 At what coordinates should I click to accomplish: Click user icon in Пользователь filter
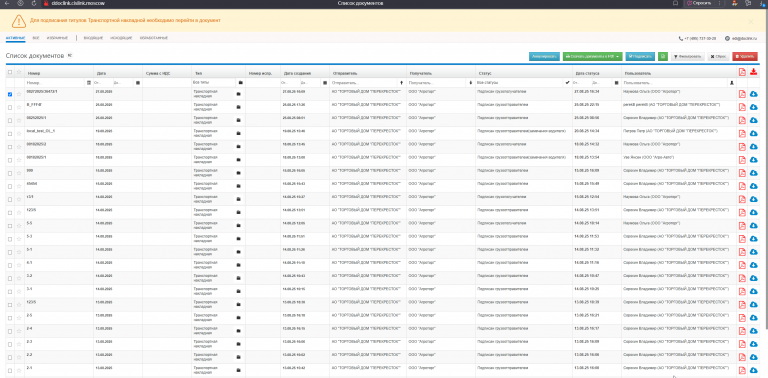pos(731,83)
